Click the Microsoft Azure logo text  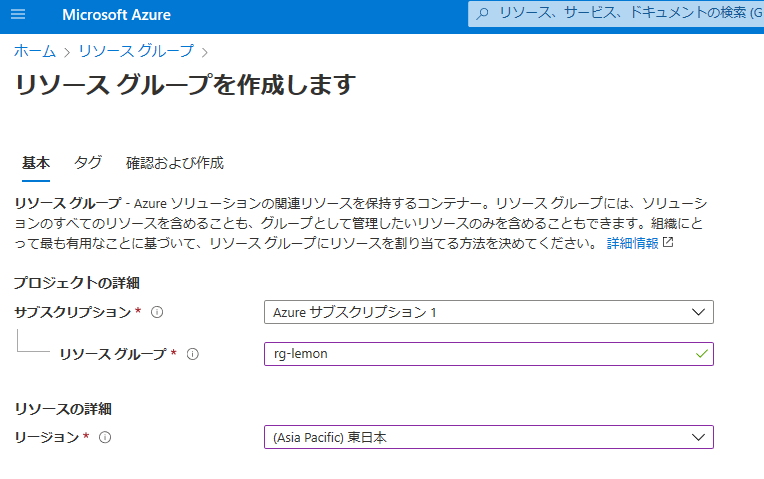click(116, 15)
